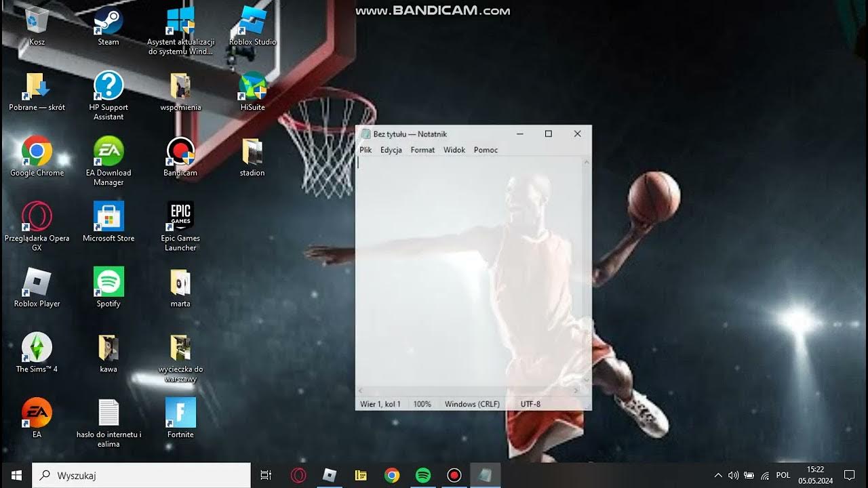The image size is (868, 488).
Task: Open the Edycja menu in Notatnik
Action: click(x=391, y=150)
